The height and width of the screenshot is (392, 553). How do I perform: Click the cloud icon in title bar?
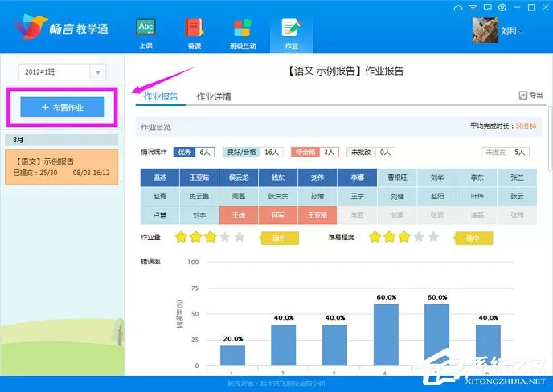458,7
